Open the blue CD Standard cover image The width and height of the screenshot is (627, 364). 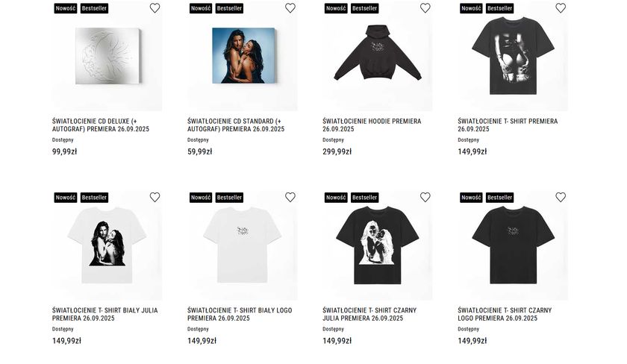(243, 55)
